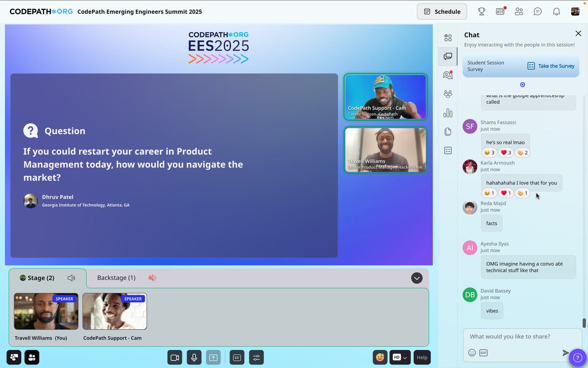Send the chat message

point(565,353)
